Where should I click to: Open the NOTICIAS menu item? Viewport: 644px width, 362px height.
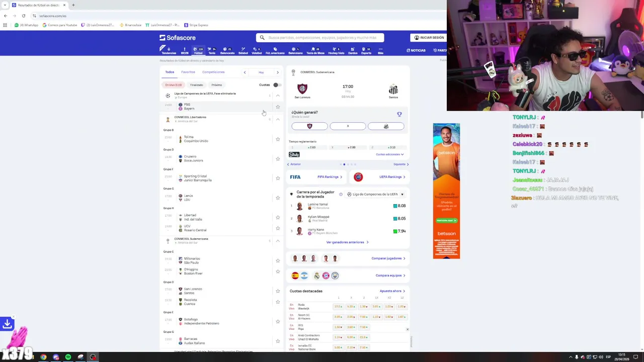pyautogui.click(x=416, y=50)
